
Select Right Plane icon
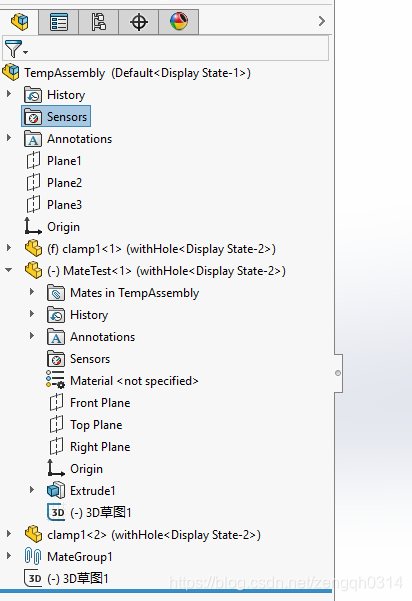56,447
